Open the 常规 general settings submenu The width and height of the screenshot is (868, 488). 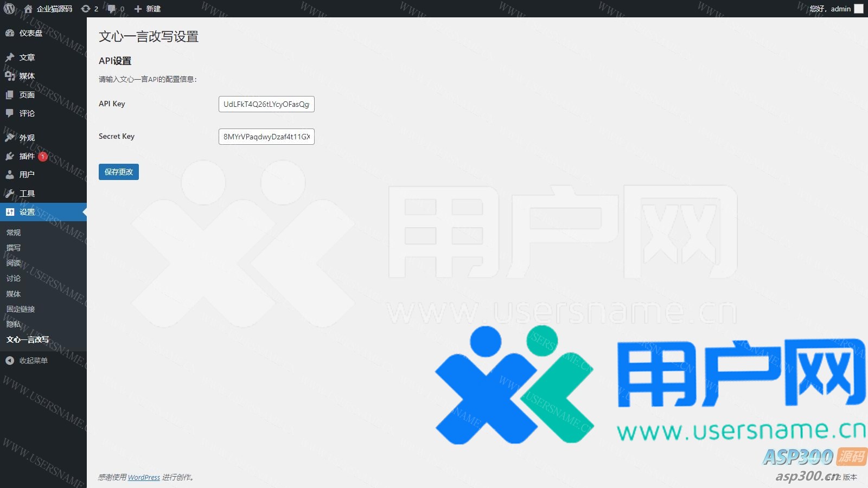point(14,233)
